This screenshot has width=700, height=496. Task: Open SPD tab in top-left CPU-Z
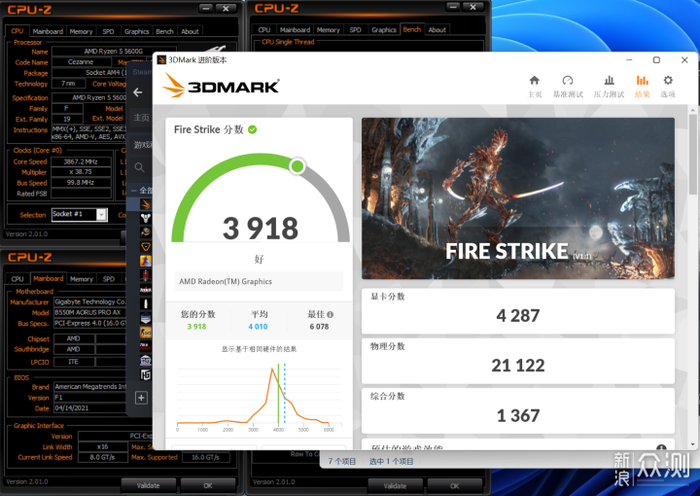108,31
